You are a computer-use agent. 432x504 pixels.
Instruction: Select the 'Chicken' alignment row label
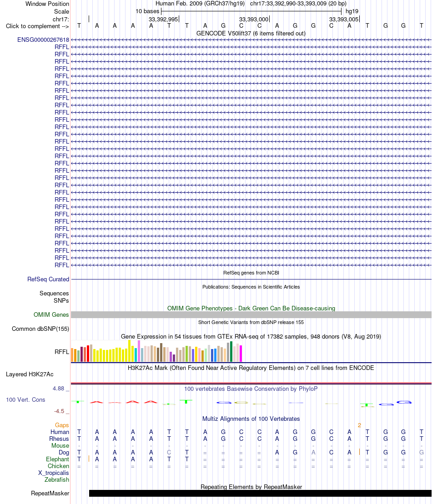pos(58,466)
